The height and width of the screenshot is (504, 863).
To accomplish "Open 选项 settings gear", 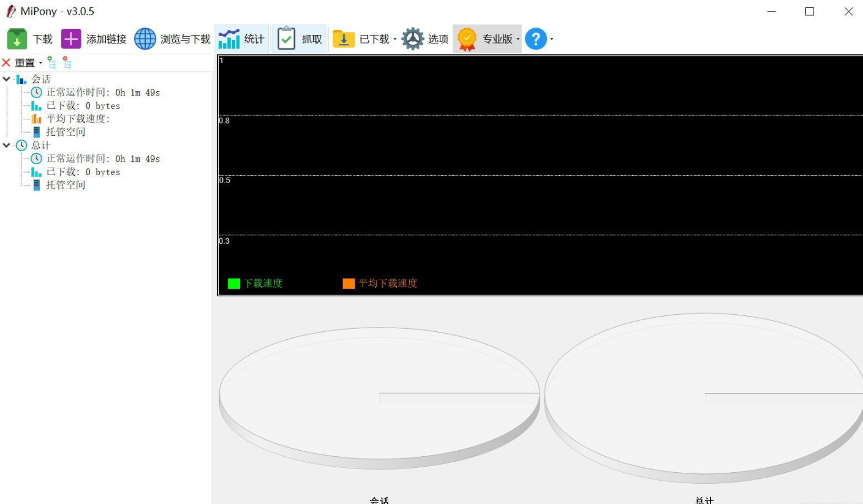I will tap(425, 39).
